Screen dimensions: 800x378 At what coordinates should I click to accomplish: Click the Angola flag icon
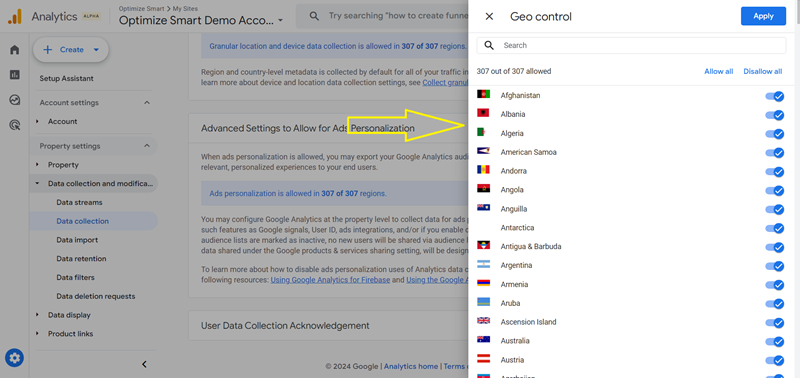pos(483,189)
